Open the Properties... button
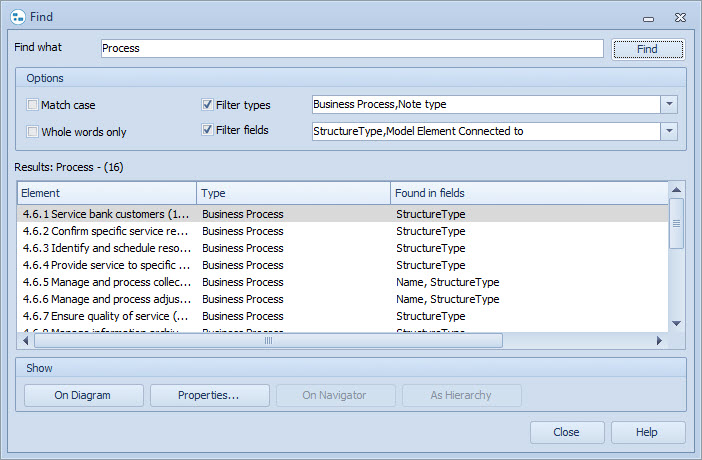 click(x=209, y=395)
